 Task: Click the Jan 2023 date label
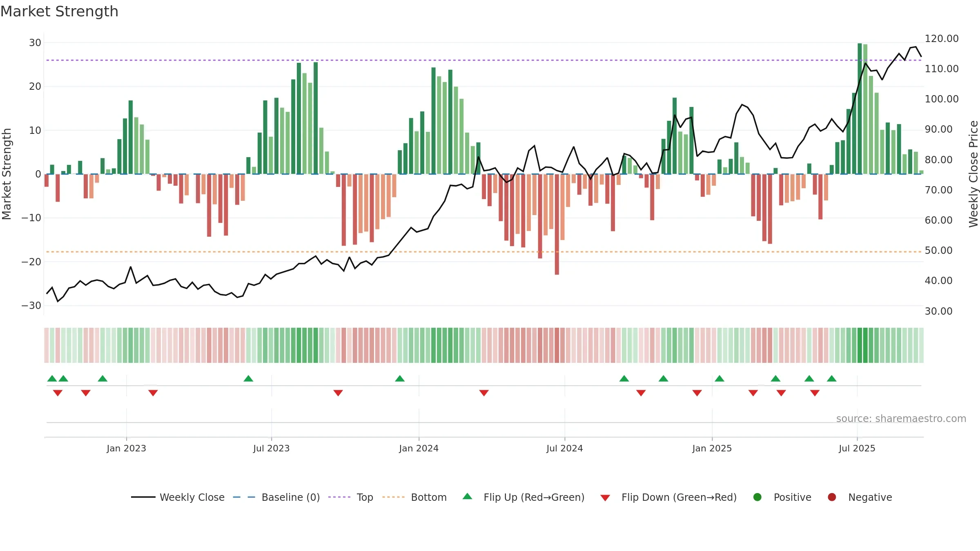coord(126,448)
